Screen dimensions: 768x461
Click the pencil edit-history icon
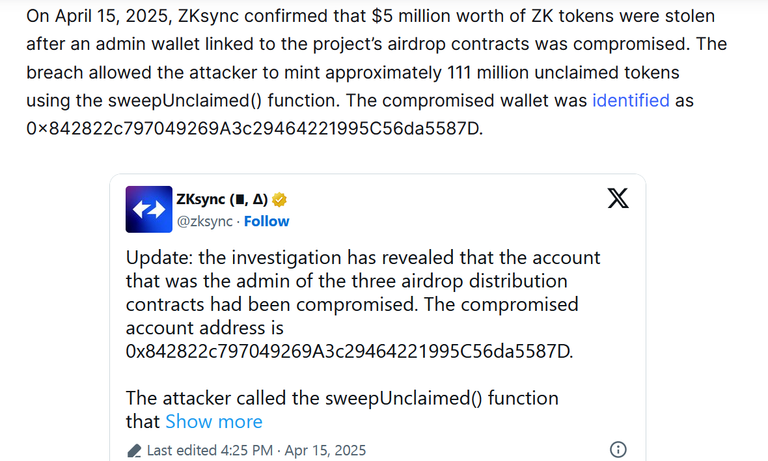(x=134, y=451)
